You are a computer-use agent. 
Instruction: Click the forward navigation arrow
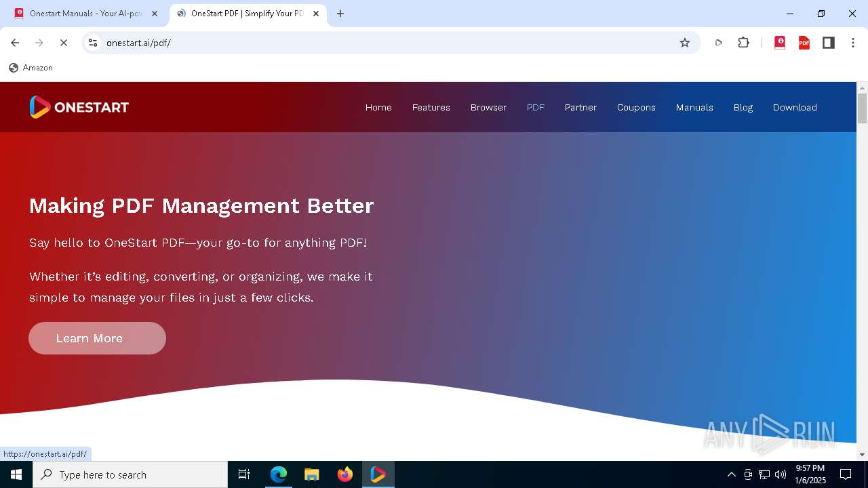[x=39, y=43]
